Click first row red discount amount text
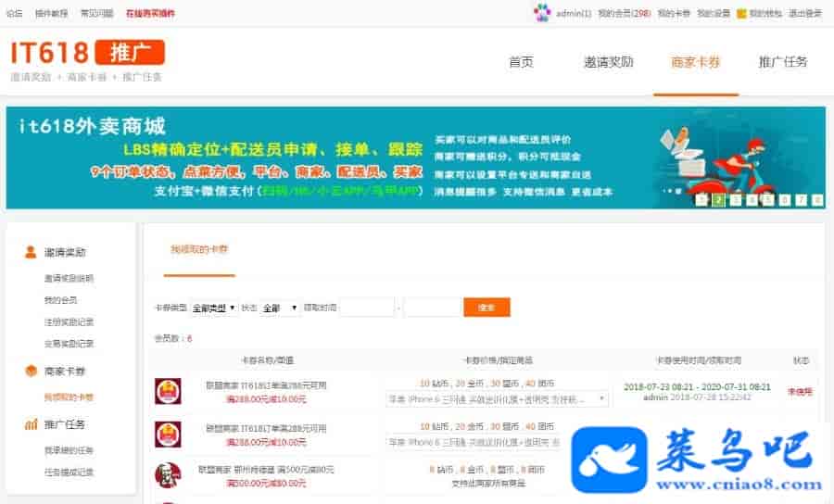834x504 pixels. pos(266,398)
